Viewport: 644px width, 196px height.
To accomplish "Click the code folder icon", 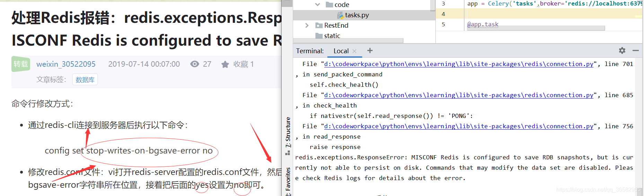I will 329,4.
